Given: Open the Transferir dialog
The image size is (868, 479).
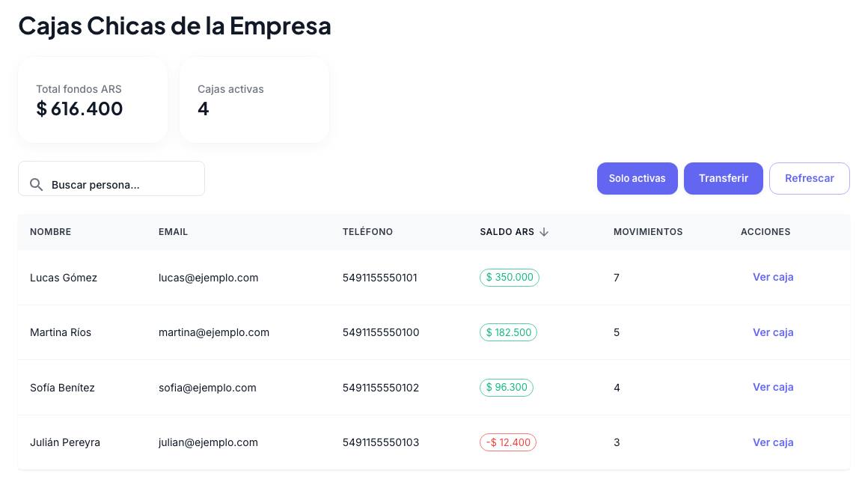Looking at the screenshot, I should 723,178.
